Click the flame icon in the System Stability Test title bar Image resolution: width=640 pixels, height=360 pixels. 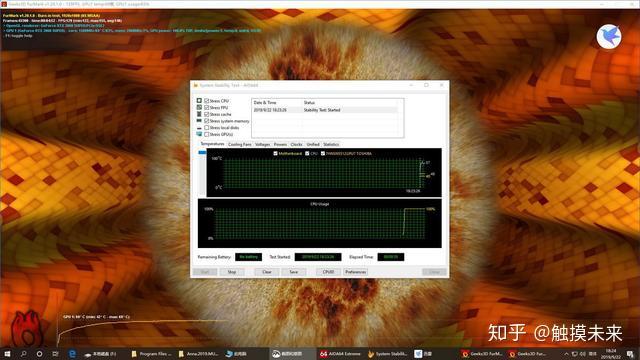(196, 85)
